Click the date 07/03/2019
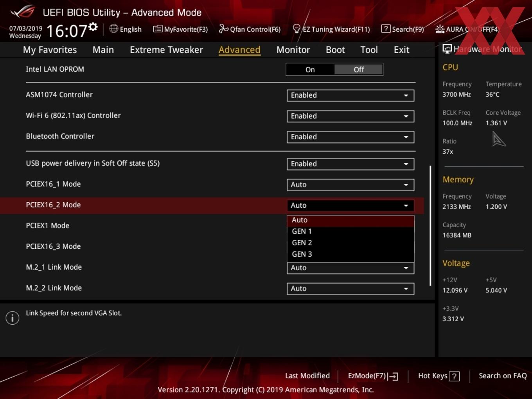The image size is (532, 399). (x=26, y=29)
